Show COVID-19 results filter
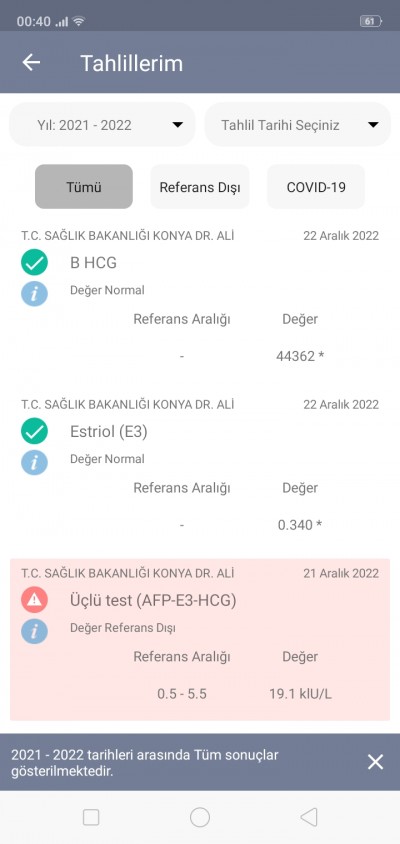 pyautogui.click(x=316, y=187)
